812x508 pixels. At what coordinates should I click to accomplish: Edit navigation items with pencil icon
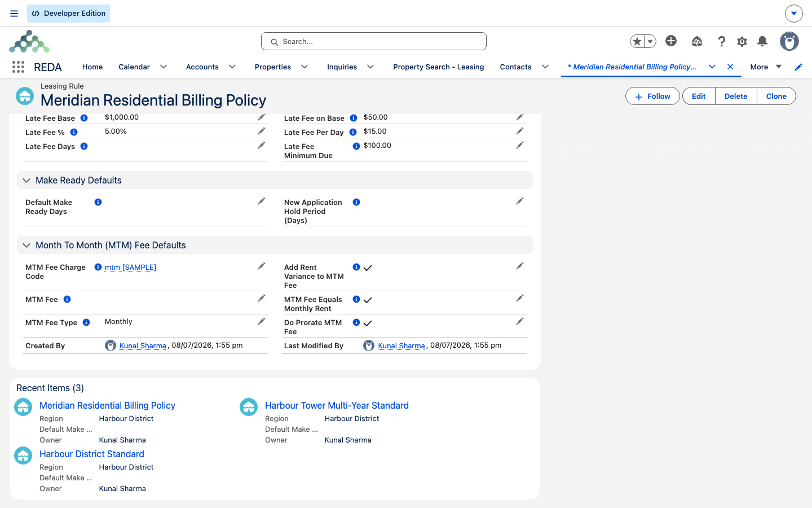[x=798, y=67]
